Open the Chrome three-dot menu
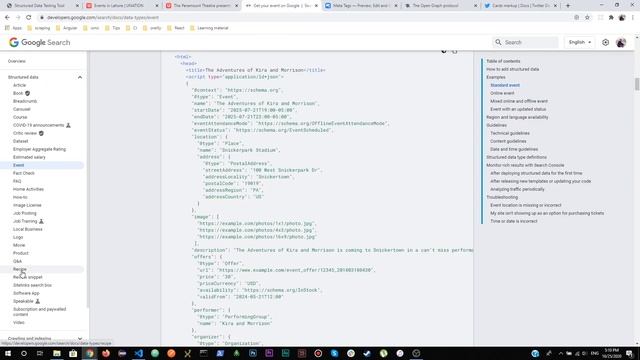The width and height of the screenshot is (640, 360). [x=633, y=18]
